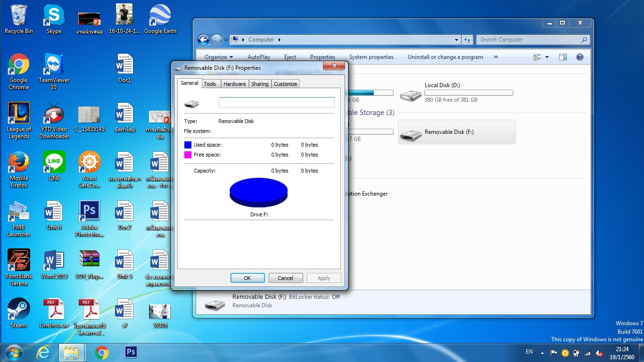The width and height of the screenshot is (644, 362).
Task: Launch the Adobe Photoshop desktop shortcut
Action: [90, 217]
